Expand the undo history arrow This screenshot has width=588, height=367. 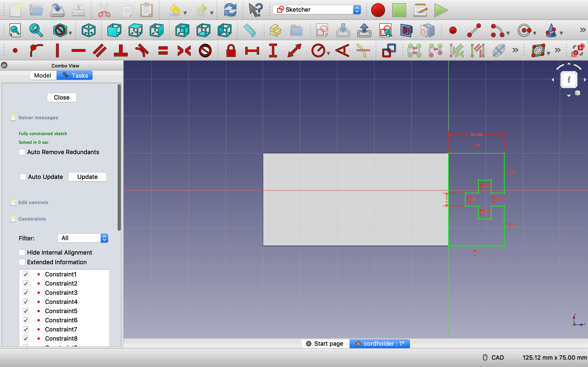pos(185,13)
